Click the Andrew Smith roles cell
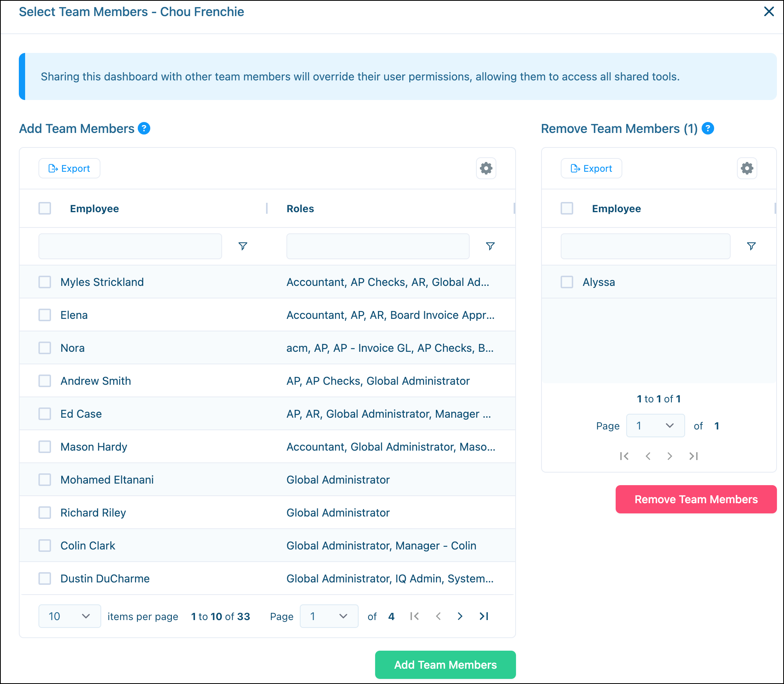The height and width of the screenshot is (684, 784). [378, 381]
